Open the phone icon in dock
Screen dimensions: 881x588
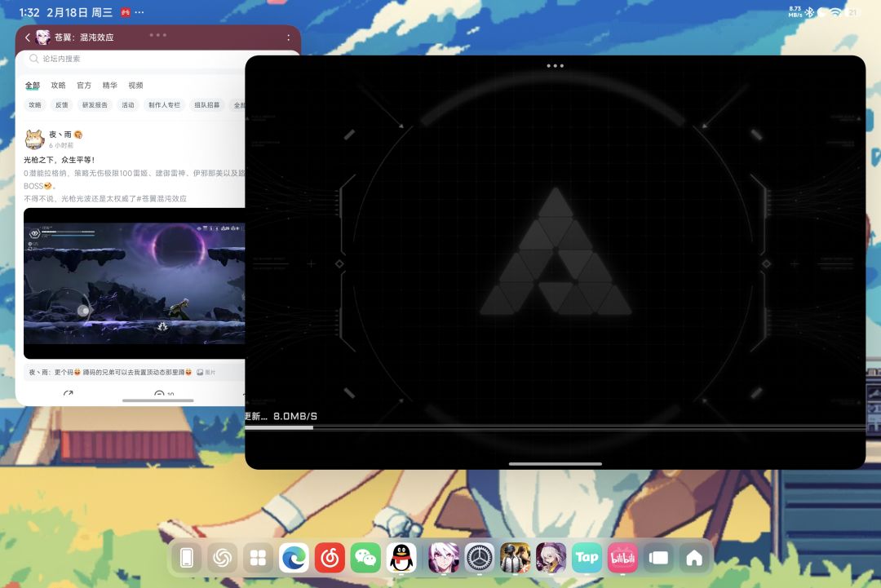click(x=187, y=558)
